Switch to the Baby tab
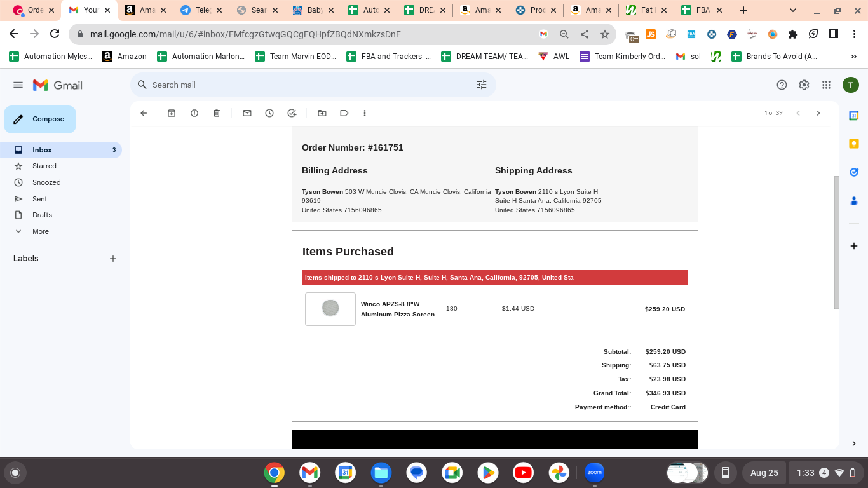This screenshot has width=868, height=488. coord(313,10)
